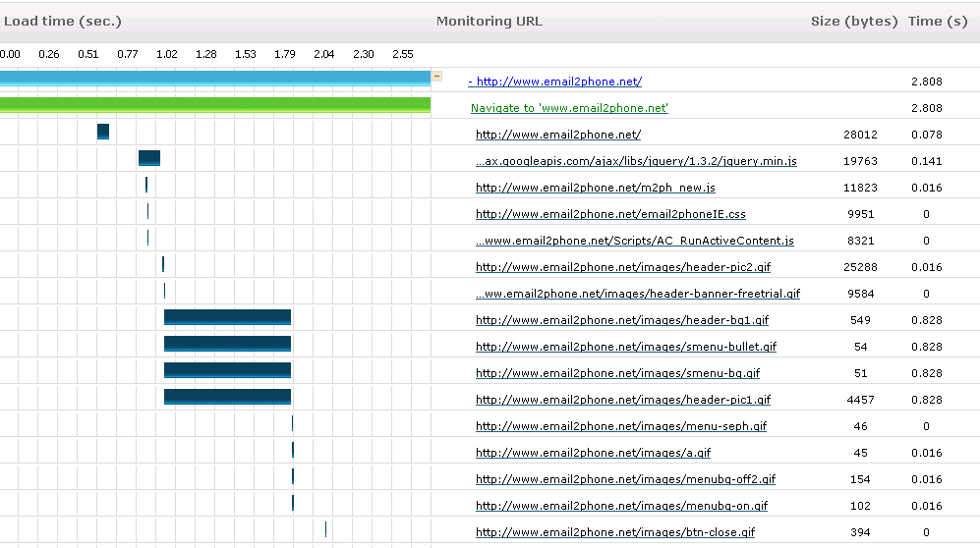
Task: Open the menubg-off2.gif link
Action: [x=625, y=479]
